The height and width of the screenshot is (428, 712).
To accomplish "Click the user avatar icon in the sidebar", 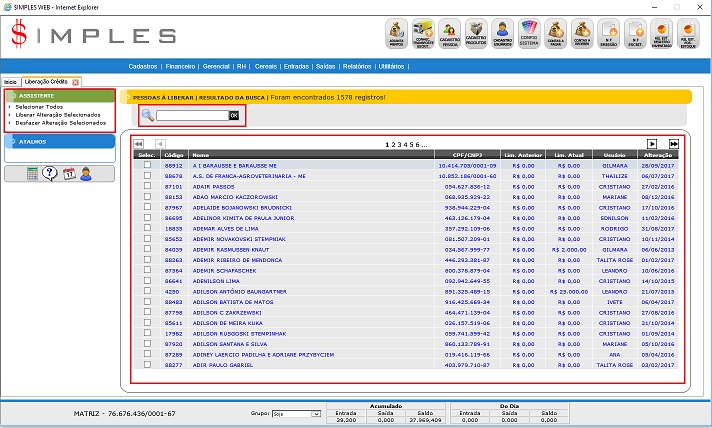I will 86,173.
